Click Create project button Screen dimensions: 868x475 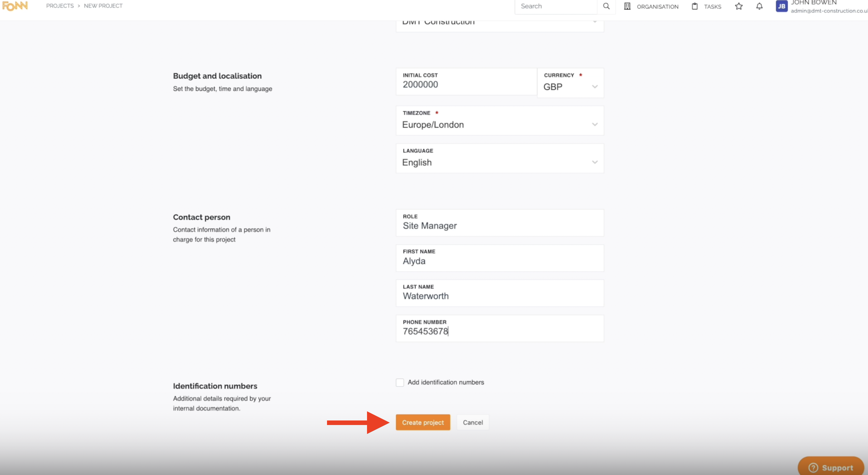(x=423, y=422)
